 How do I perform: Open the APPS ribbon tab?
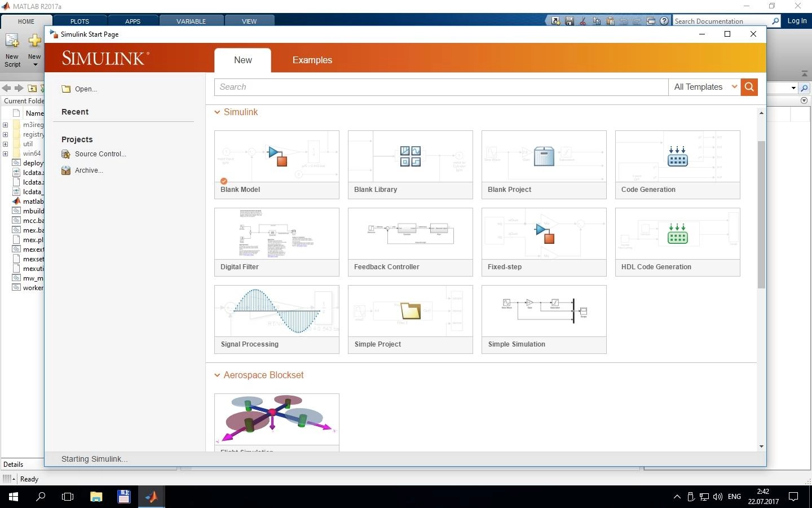pyautogui.click(x=133, y=21)
